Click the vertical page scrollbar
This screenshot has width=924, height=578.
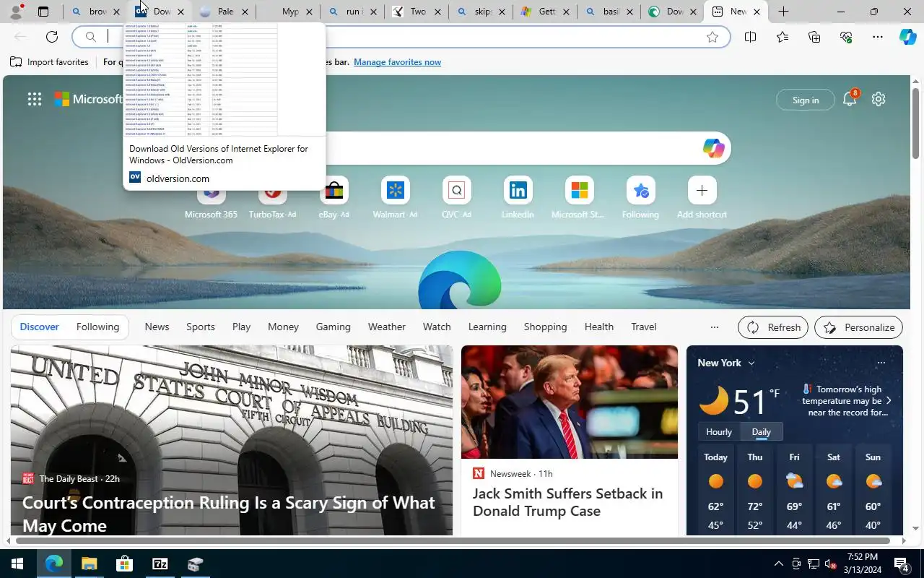coord(916,124)
